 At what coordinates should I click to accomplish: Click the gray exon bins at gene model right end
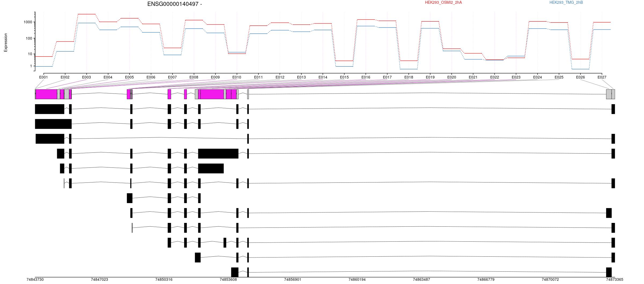point(610,94)
